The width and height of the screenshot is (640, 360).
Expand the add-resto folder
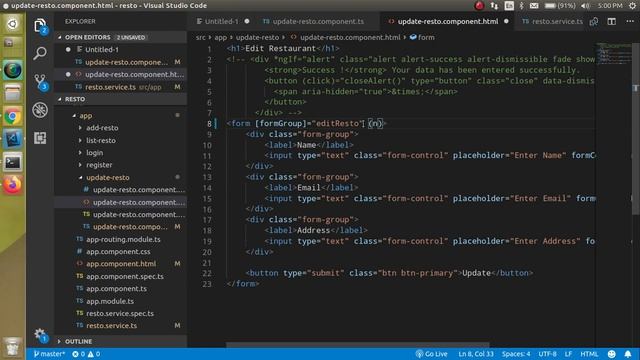click(x=80, y=128)
